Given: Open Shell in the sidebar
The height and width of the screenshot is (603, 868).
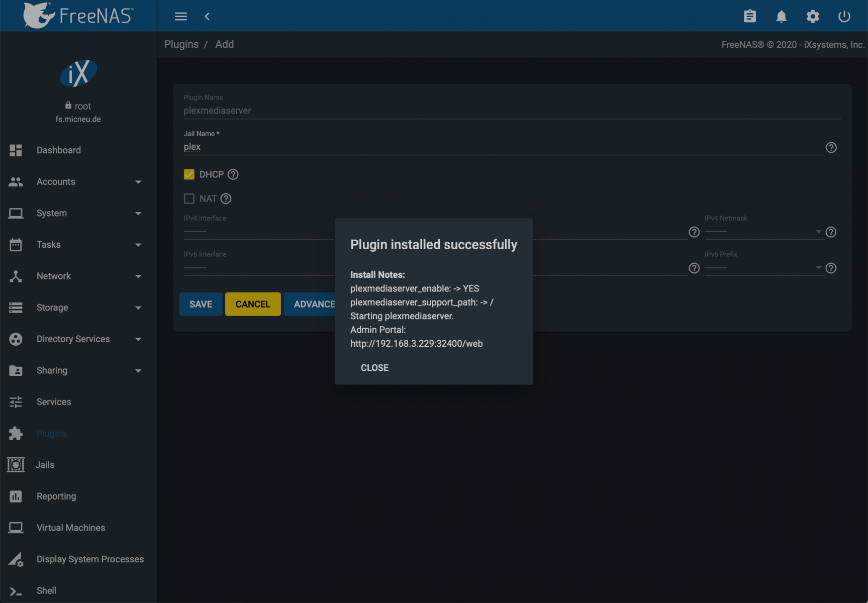Looking at the screenshot, I should pyautogui.click(x=46, y=591).
